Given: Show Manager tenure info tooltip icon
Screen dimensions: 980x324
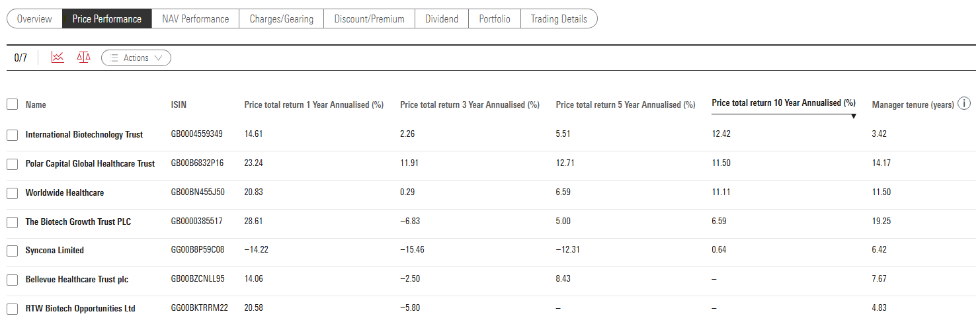Looking at the screenshot, I should pos(964,104).
